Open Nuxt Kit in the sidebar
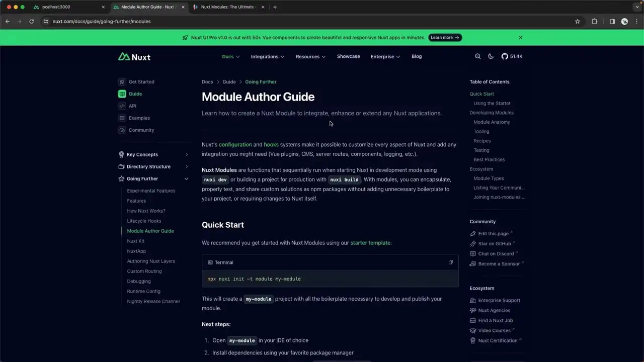644x362 pixels. [x=136, y=241]
